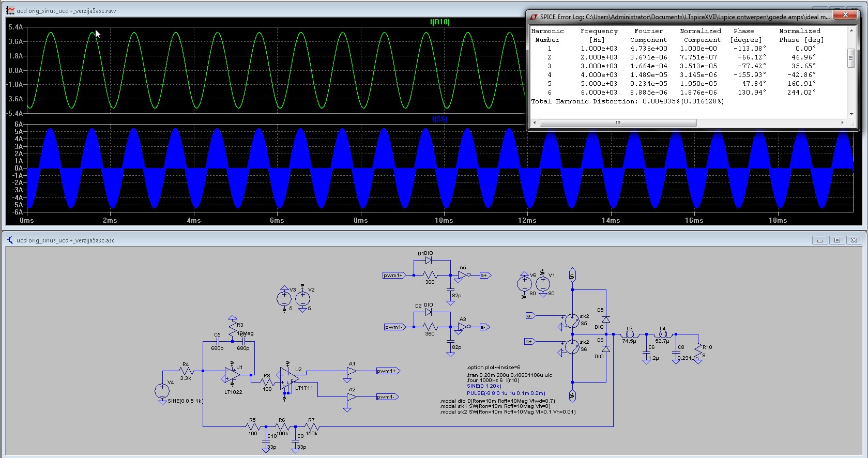This screenshot has height=458, width=868.
Task: Select voltage source V3 symbol
Action: click(284, 298)
